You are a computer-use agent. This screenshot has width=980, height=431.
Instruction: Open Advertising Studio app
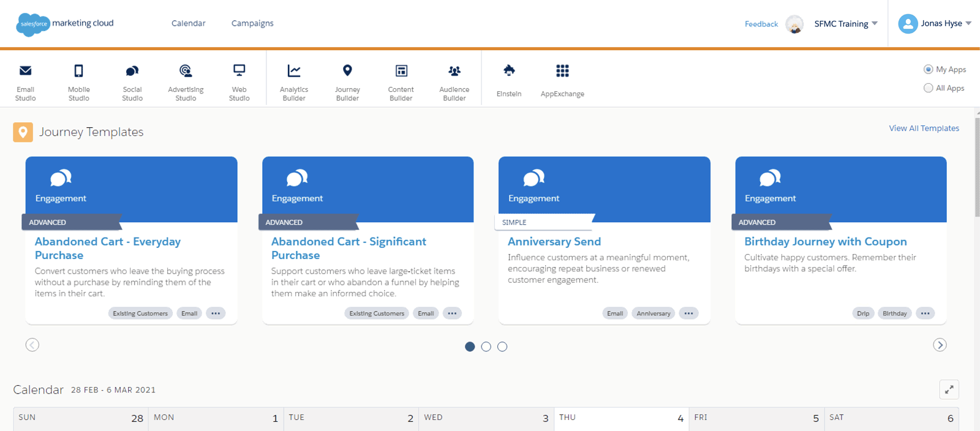click(x=186, y=81)
